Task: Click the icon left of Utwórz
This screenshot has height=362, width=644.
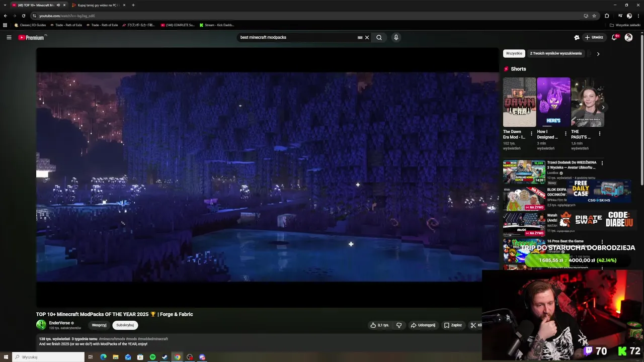Action: coord(577,37)
